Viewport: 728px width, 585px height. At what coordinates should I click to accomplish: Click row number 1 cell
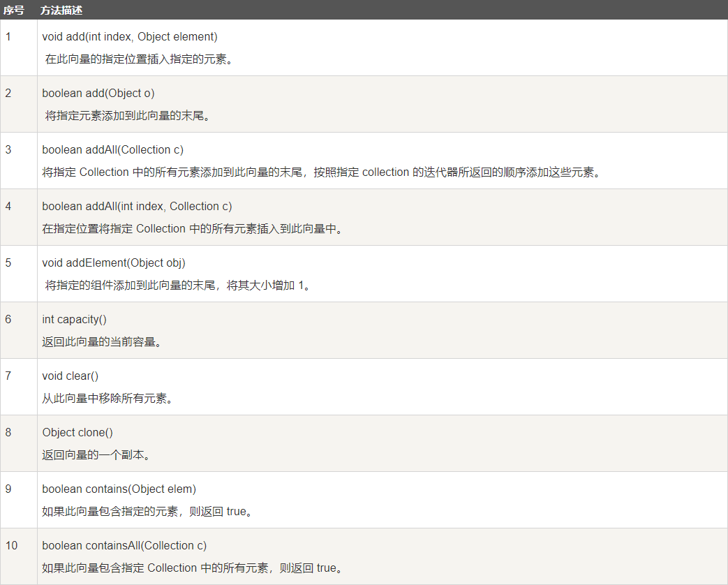(19, 48)
